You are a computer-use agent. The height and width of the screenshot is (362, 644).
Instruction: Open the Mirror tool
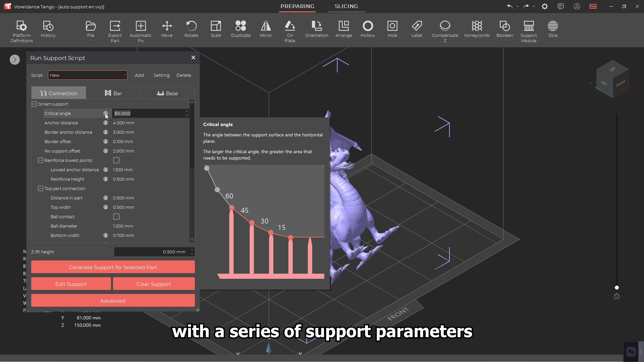[x=265, y=29]
